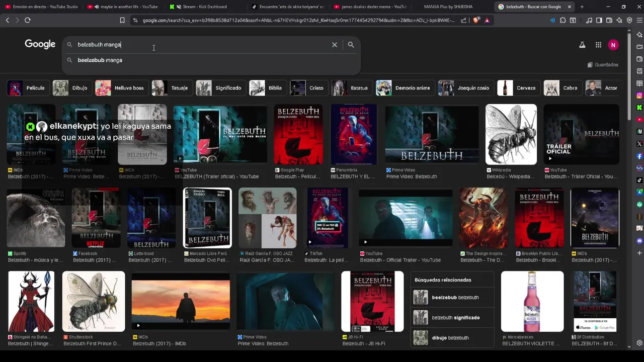Open related search 'beelzebub belzebuth'
644x362 pixels.
pos(453,298)
